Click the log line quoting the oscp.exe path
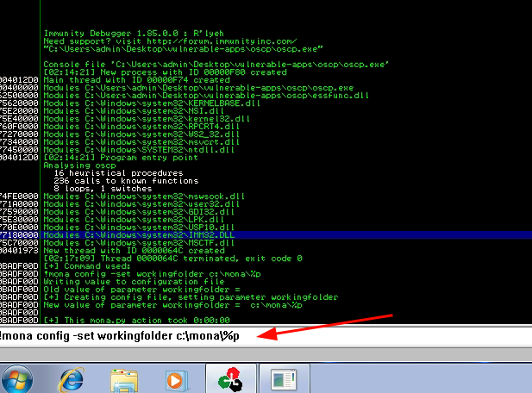This screenshot has width=532, height=393. pyautogui.click(x=183, y=49)
